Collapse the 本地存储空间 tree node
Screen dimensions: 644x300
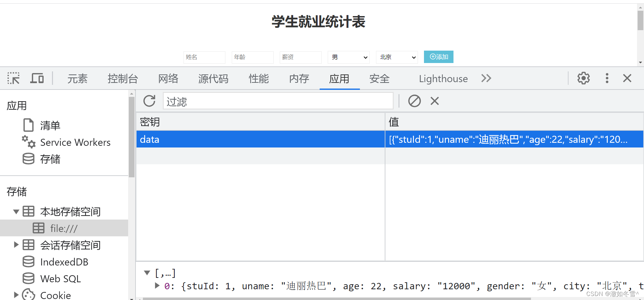[16, 212]
